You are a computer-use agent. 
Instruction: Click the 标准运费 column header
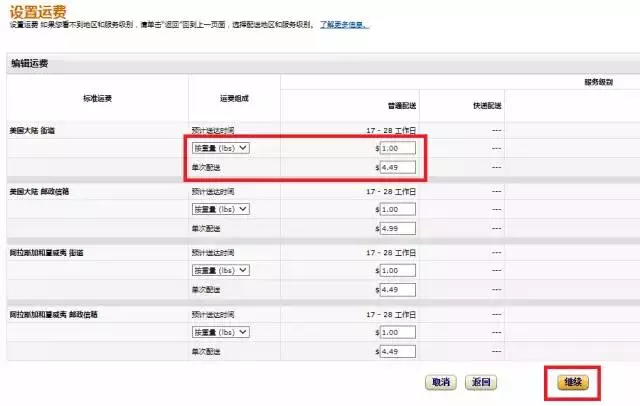97,98
